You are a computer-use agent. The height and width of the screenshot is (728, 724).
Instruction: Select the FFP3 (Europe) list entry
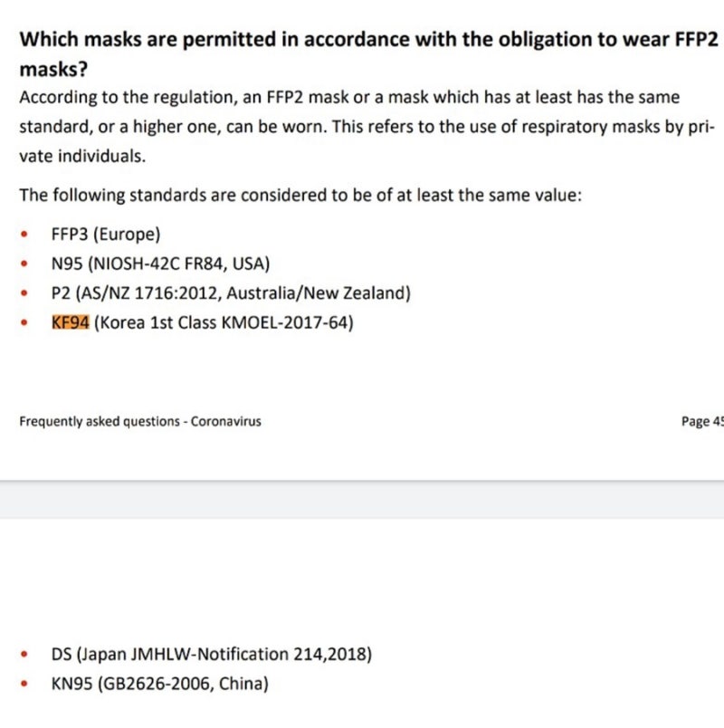[106, 234]
